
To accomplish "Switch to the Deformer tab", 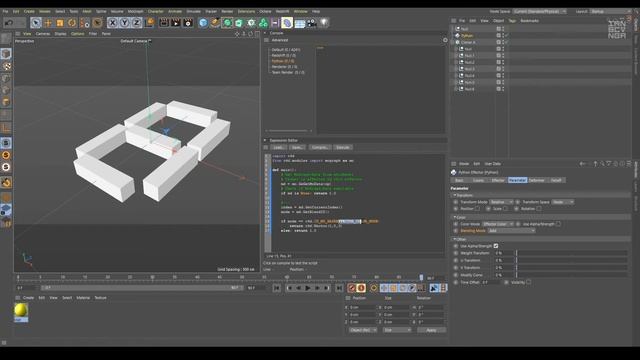I will [x=536, y=180].
